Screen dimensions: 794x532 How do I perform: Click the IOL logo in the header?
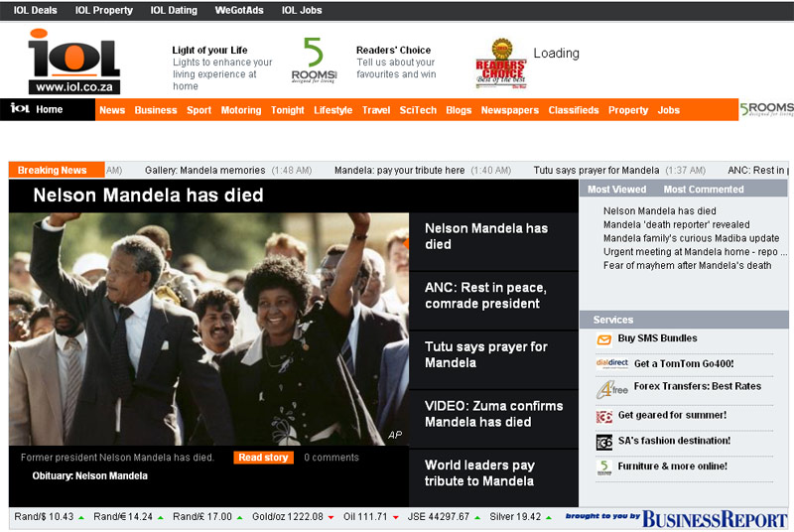coord(73,62)
